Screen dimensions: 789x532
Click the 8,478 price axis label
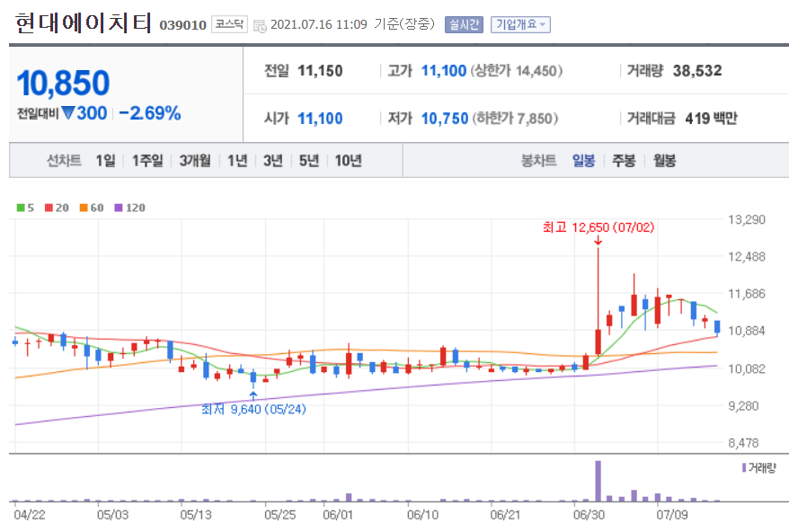click(x=743, y=443)
